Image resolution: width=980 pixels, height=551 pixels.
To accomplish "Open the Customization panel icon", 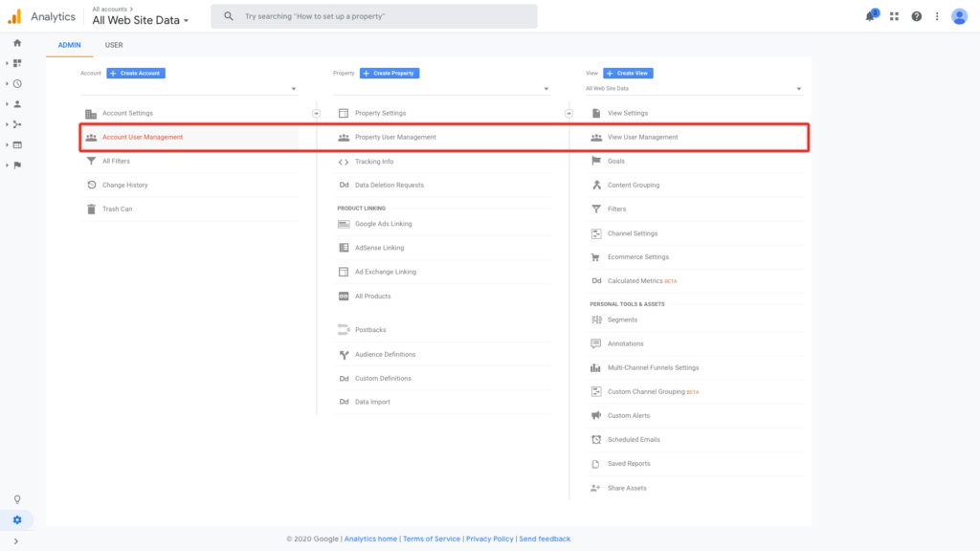I will (x=17, y=62).
